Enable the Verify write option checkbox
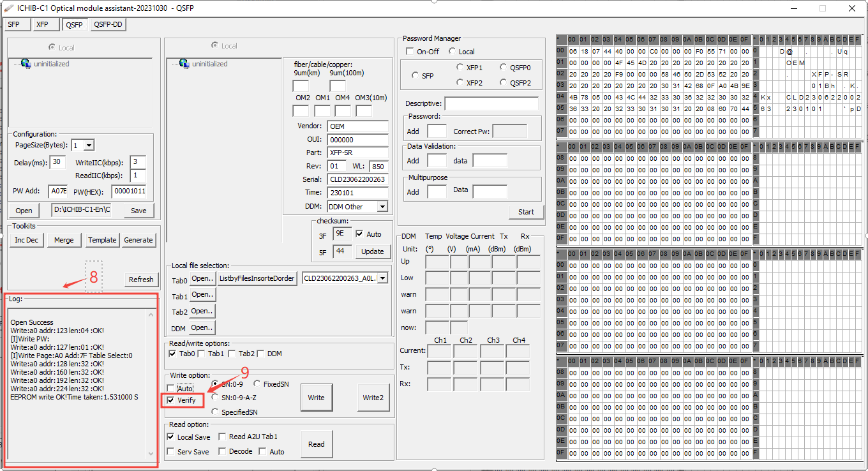The width and height of the screenshot is (868, 471). 170,400
